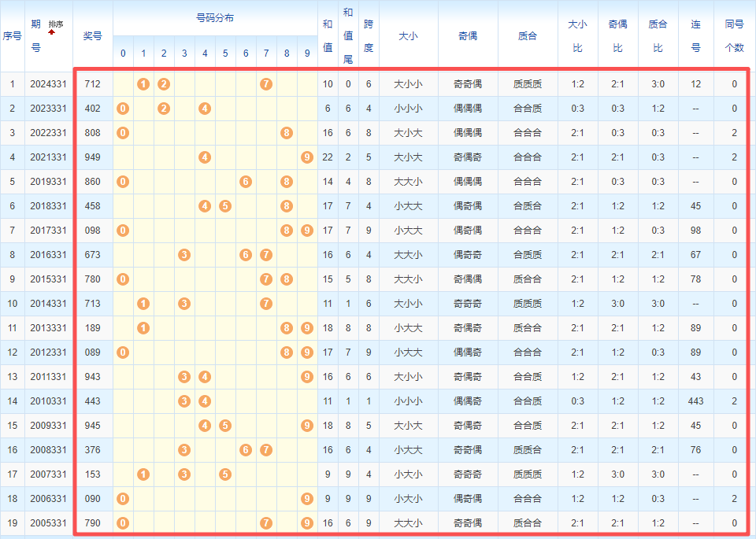This screenshot has width=756, height=539.
Task: Click issue number 2021331
Action: coord(48,157)
